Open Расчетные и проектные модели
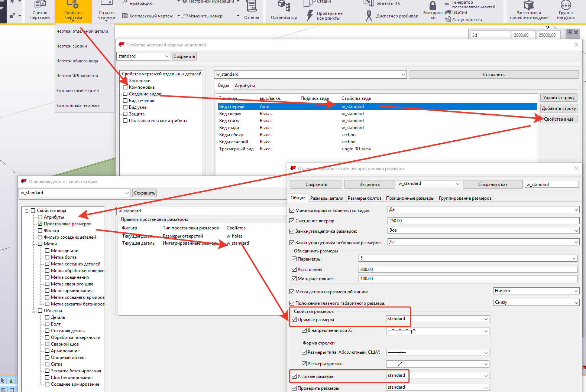This screenshot has width=586, height=392. point(528,10)
